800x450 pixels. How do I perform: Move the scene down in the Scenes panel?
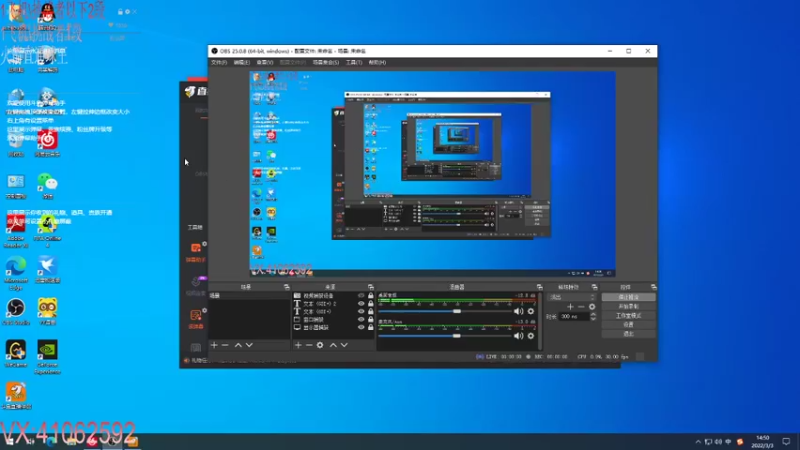pos(249,345)
